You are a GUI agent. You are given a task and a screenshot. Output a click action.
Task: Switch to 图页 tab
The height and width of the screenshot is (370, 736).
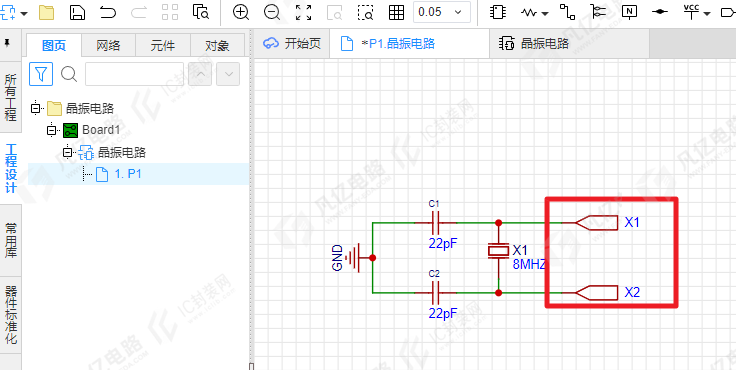(x=54, y=46)
